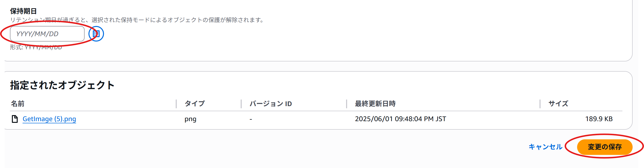Focus the YYYY/MM/DD retention date field
This screenshot has height=168, width=644.
pos(47,34)
